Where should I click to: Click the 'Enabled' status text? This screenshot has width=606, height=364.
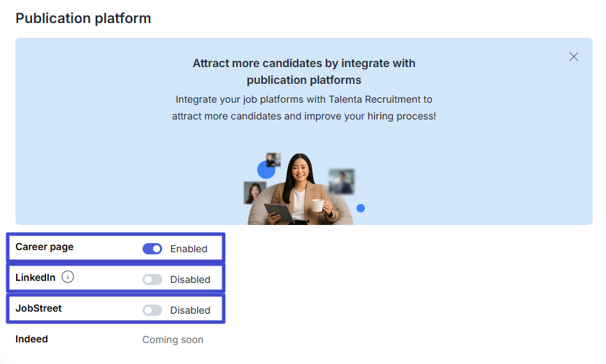tap(189, 249)
